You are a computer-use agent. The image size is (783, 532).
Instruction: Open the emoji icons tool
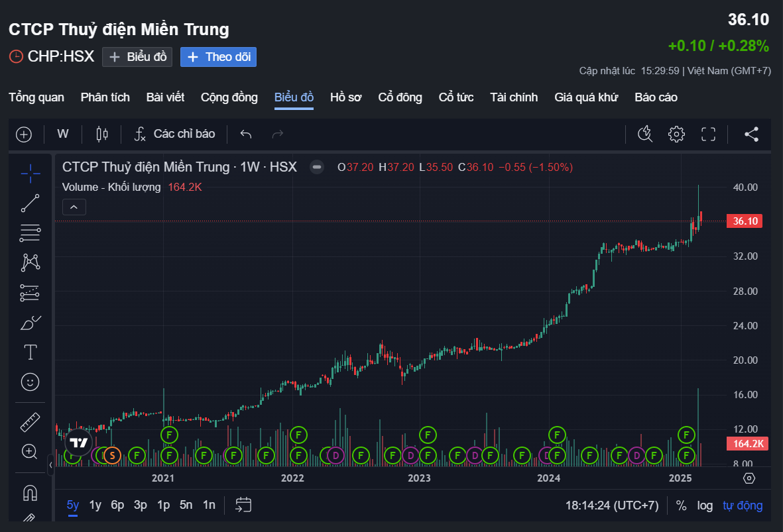[x=30, y=382]
